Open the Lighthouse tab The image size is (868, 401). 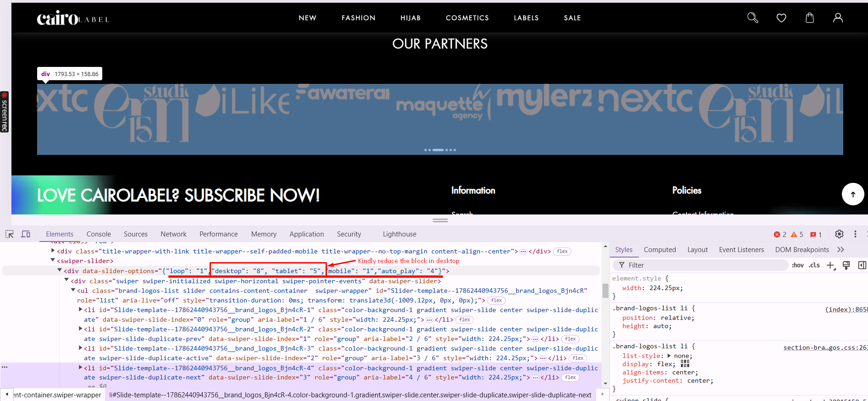click(x=400, y=234)
